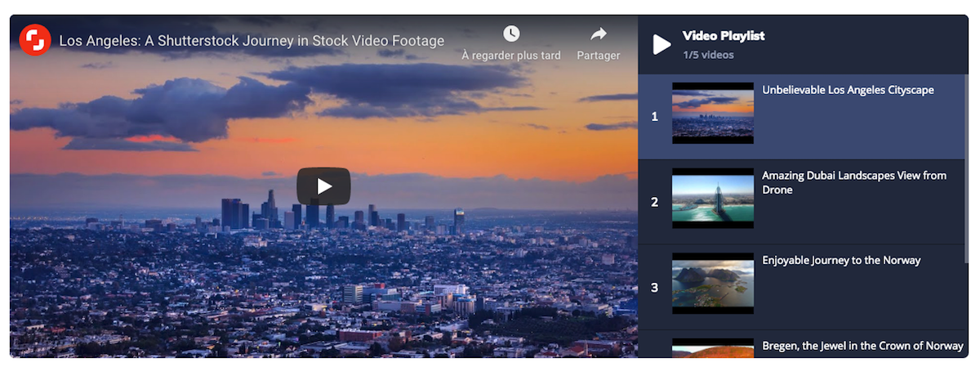Click 'Unbelievable Los Angeles Cityscape' title

[848, 90]
